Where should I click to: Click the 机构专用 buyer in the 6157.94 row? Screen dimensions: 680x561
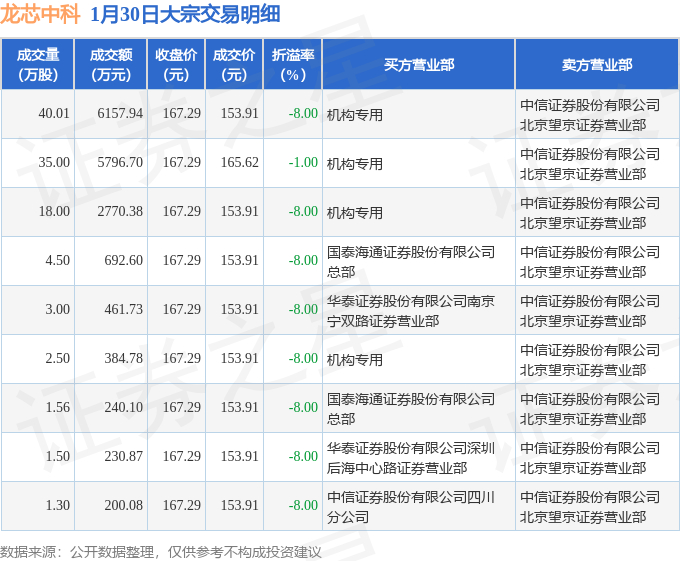(x=354, y=115)
